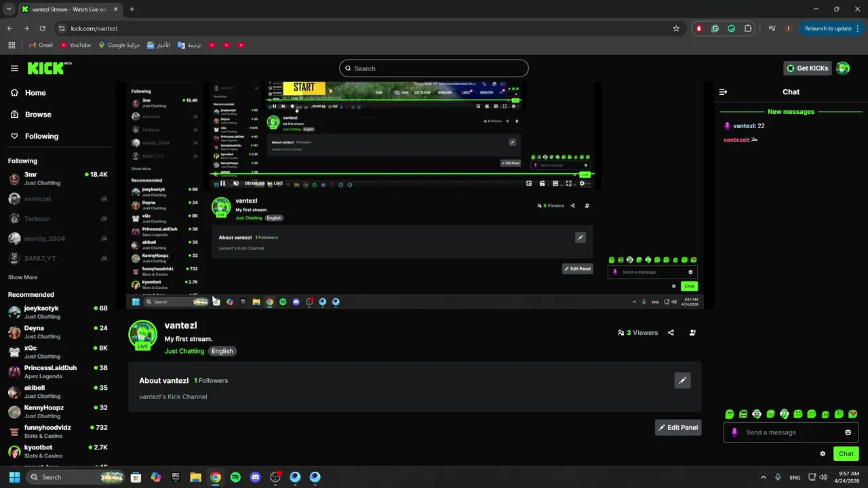This screenshot has width=868, height=488.
Task: Click the 3 Viewers count
Action: (x=638, y=333)
